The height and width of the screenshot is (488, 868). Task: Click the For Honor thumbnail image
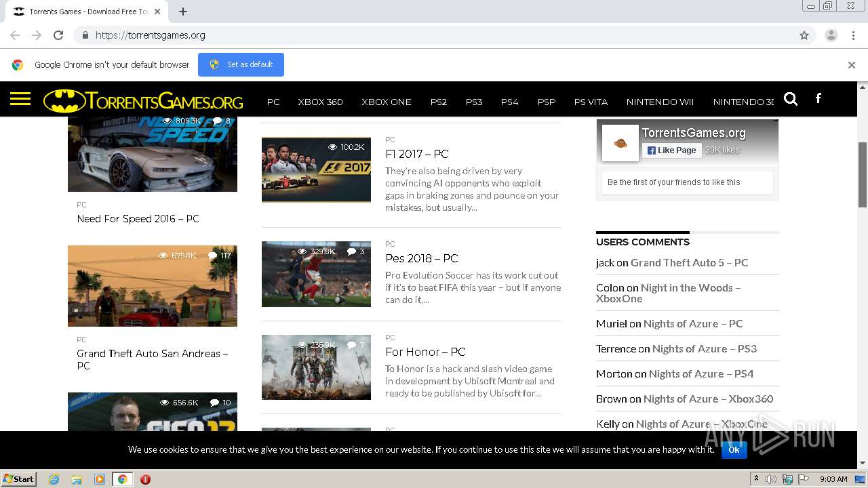click(x=316, y=367)
